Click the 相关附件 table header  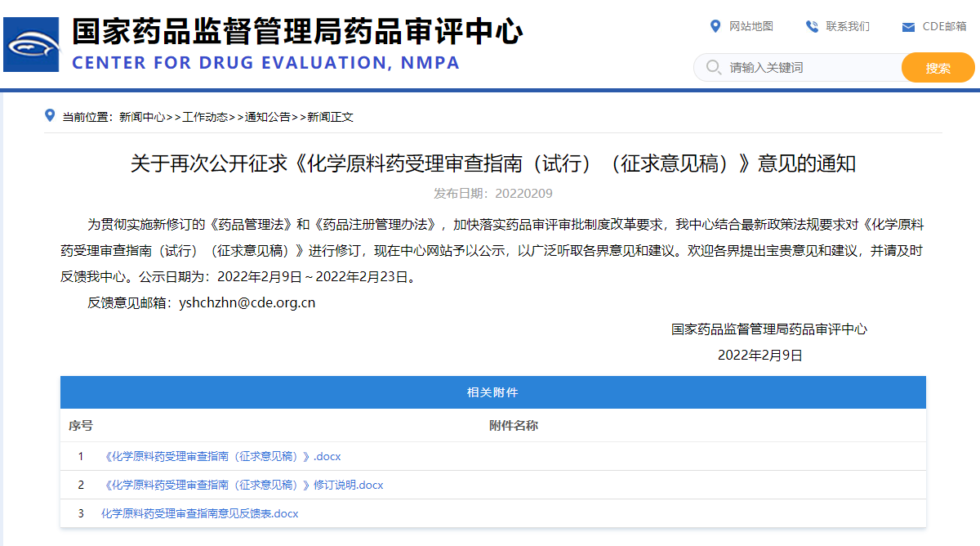pos(492,392)
